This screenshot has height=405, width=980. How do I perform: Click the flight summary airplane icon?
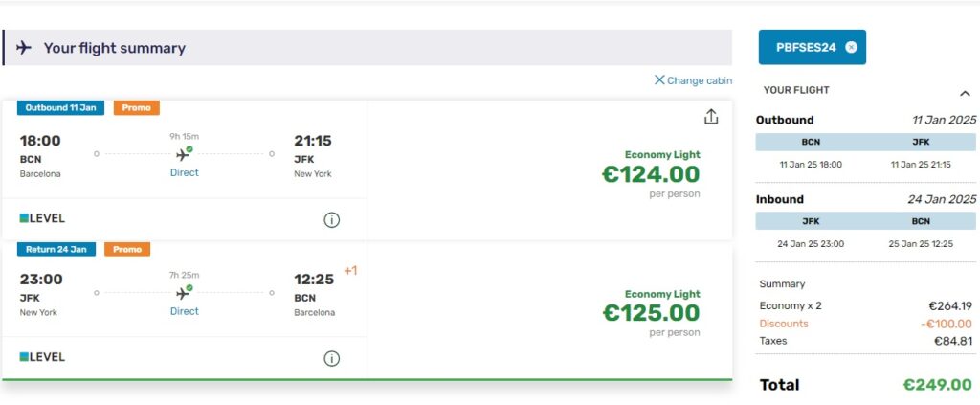point(24,48)
